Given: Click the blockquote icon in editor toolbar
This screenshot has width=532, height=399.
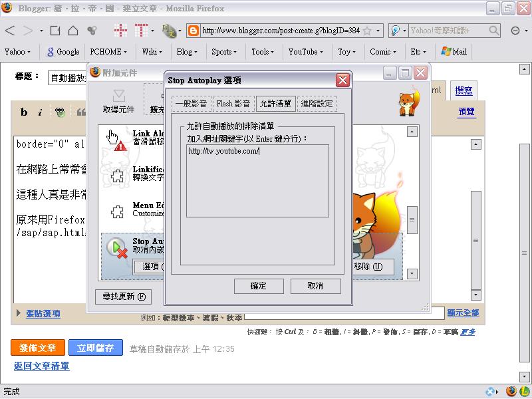Looking at the screenshot, I should 80,112.
